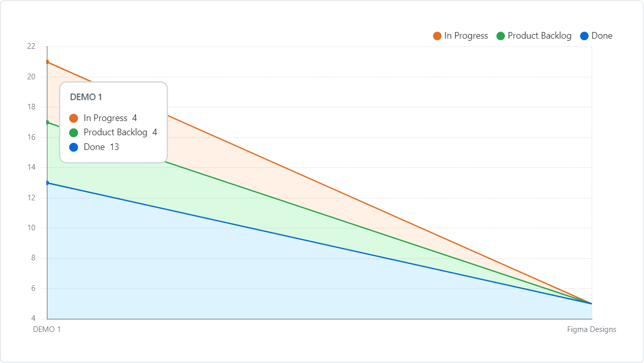
Task: Click the 22 y-axis tick label
Action: click(32, 46)
